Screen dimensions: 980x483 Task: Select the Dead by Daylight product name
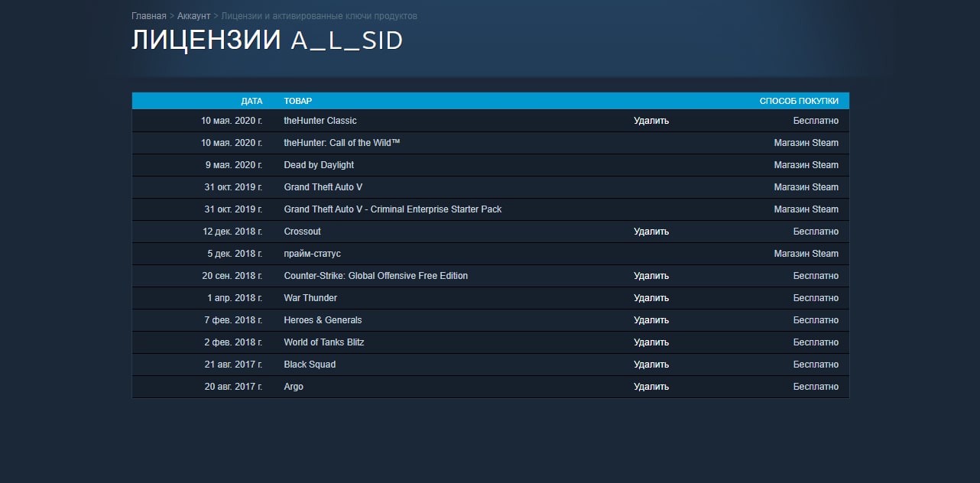pos(319,165)
